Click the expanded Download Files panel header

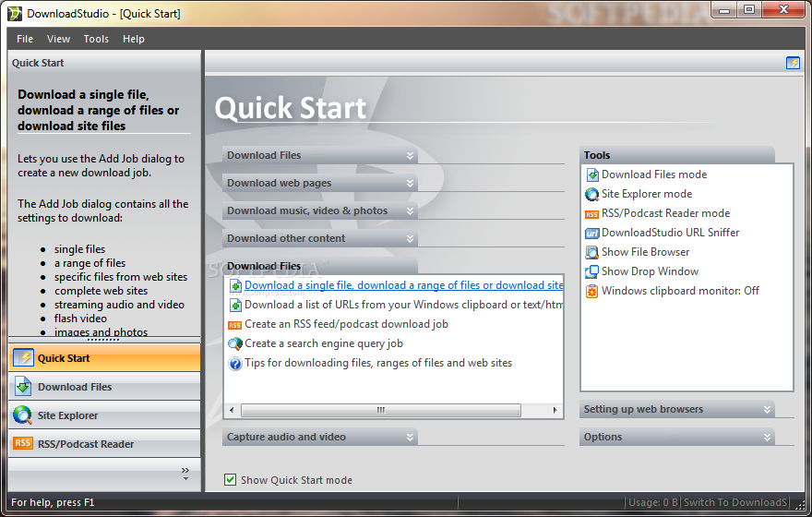click(x=320, y=266)
